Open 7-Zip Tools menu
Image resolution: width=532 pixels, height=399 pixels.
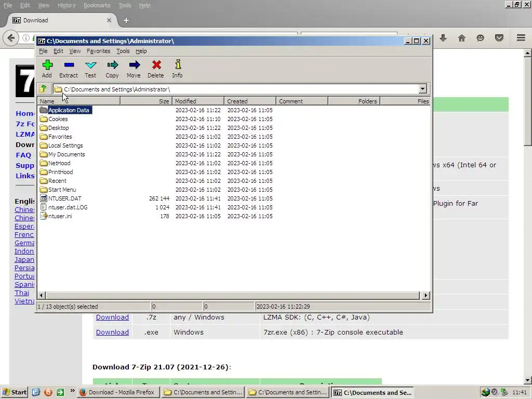click(x=123, y=51)
